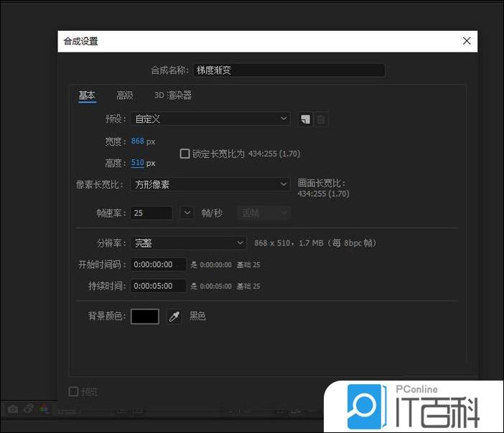The width and height of the screenshot is (504, 433).
Task: Click the text 868 x 510, 1.7 MB
Action: (289, 243)
